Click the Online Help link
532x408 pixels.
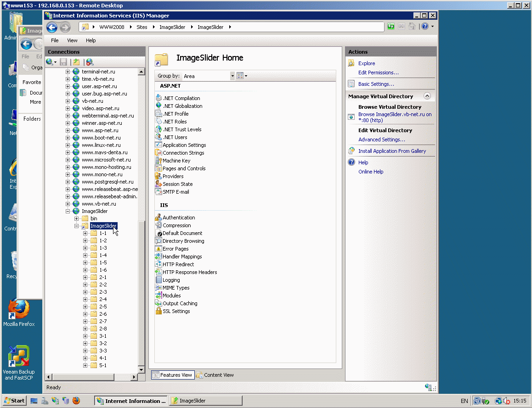[371, 172]
